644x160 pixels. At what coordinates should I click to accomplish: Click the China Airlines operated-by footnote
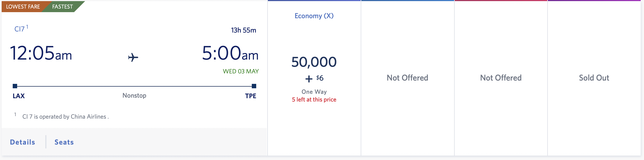pos(66,117)
